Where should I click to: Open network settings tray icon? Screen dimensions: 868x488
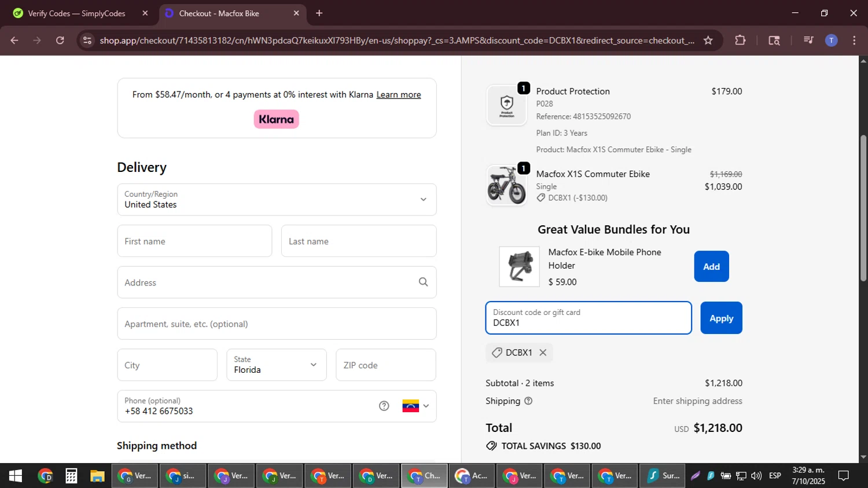click(741, 476)
